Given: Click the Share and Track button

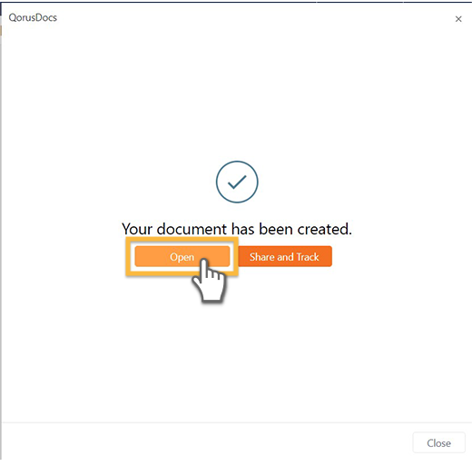Looking at the screenshot, I should [x=285, y=256].
